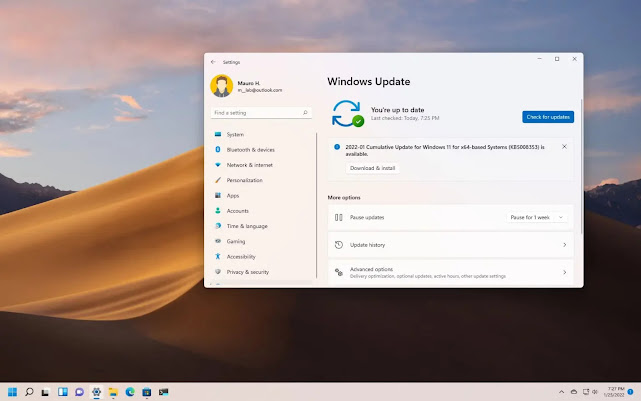Click the Advanced options gears icon
This screenshot has width=641, height=401.
[338, 272]
